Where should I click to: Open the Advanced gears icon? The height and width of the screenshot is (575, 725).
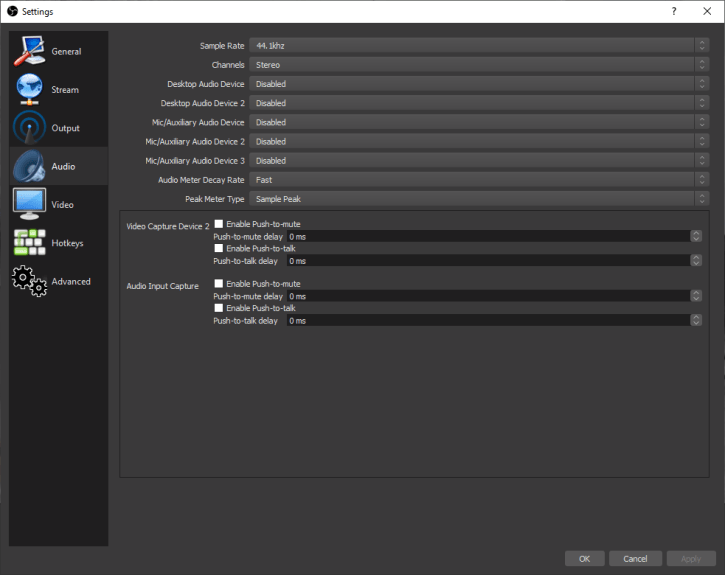click(29, 281)
